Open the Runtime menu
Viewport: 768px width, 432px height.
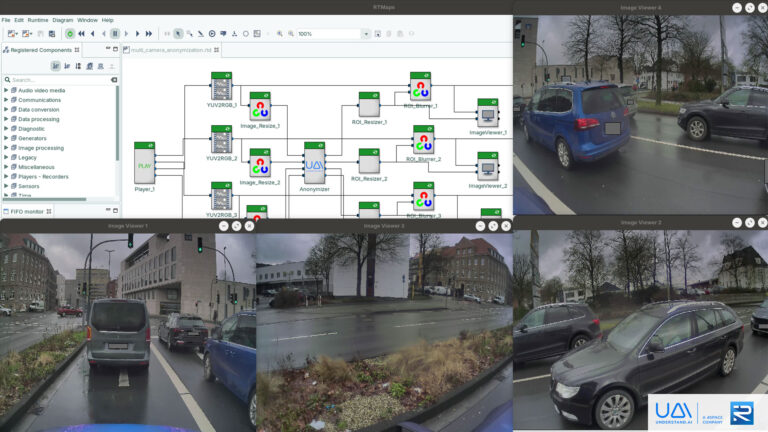click(x=38, y=20)
